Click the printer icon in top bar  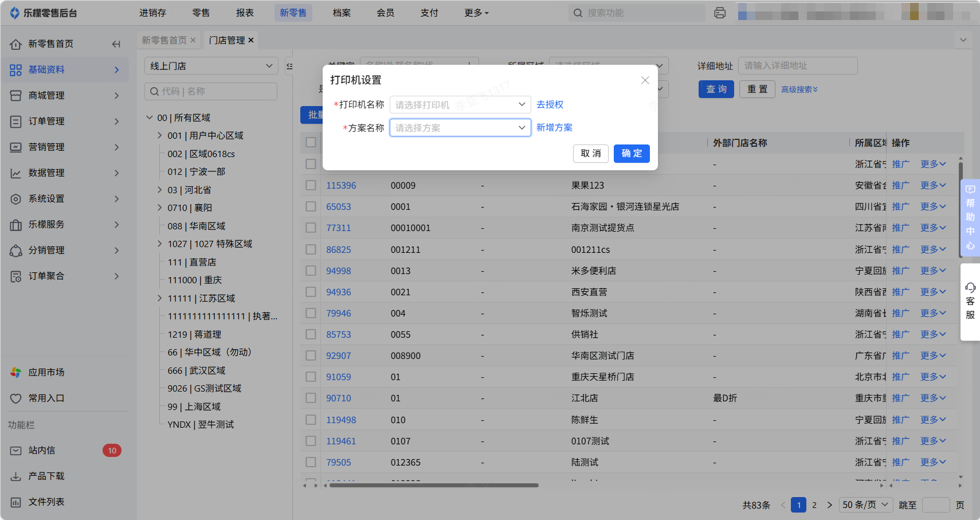(720, 13)
